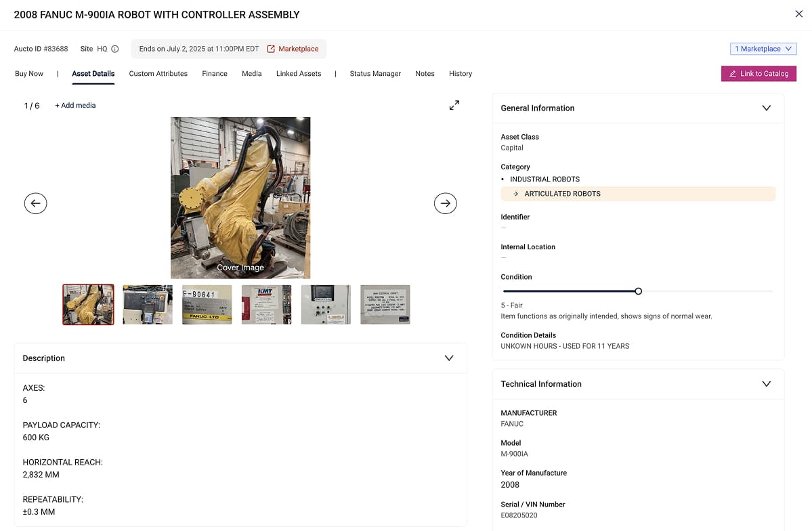Click the Condition slider handle

pos(637,291)
